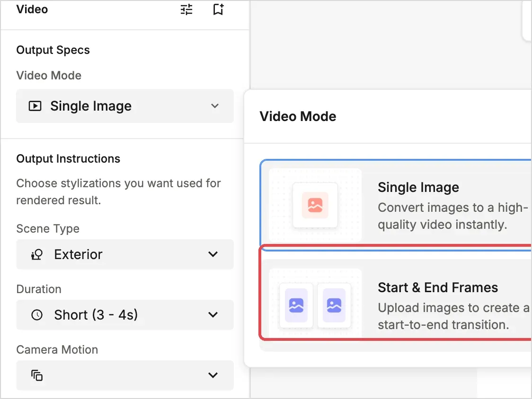
Task: Click the 'Video Mode' label under Output Specs
Action: 49,75
